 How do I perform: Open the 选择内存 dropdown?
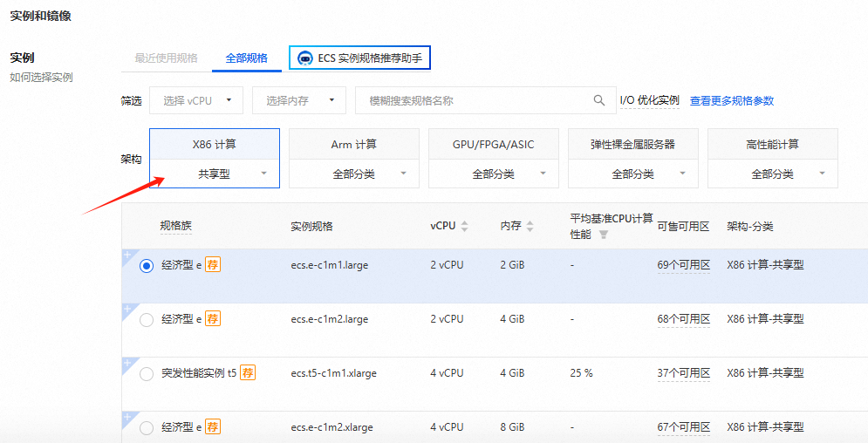coord(299,100)
